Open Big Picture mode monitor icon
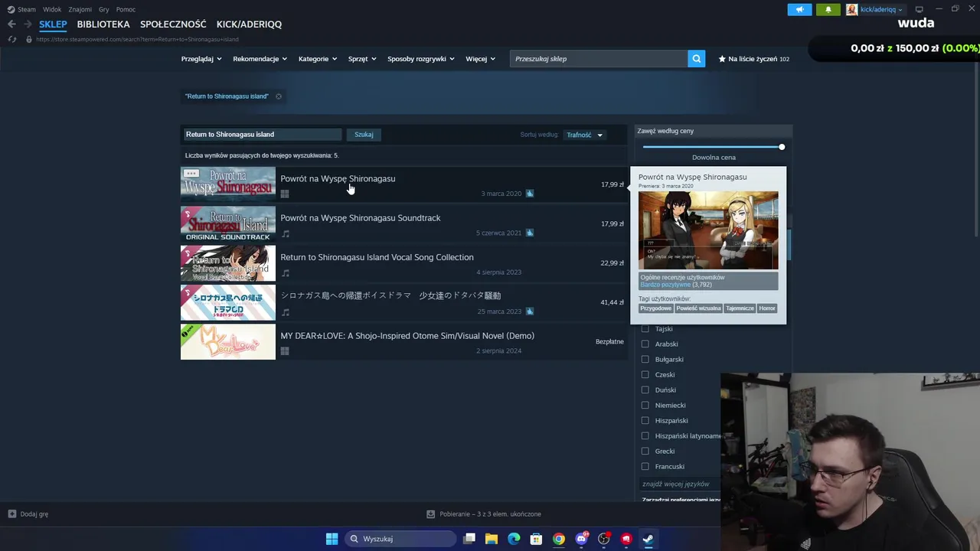 (920, 9)
